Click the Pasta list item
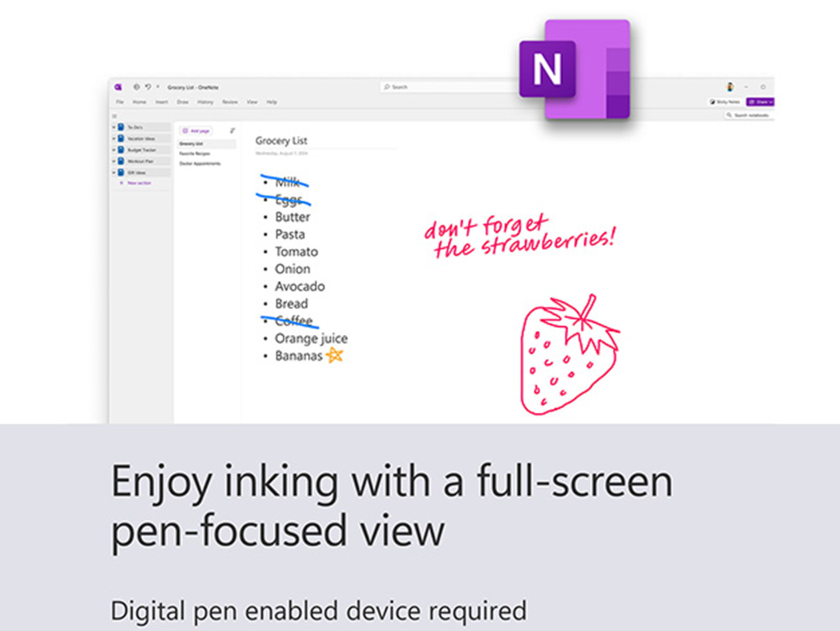Screen dimensions: 840x631 coord(290,234)
